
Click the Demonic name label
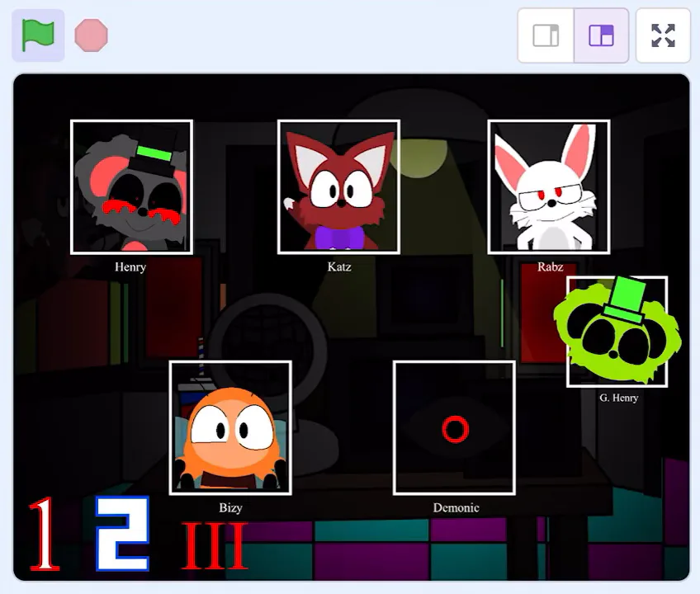(456, 508)
